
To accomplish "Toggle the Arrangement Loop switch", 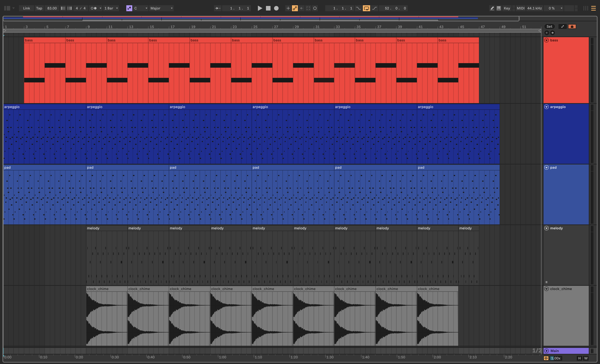I will 366,8.
